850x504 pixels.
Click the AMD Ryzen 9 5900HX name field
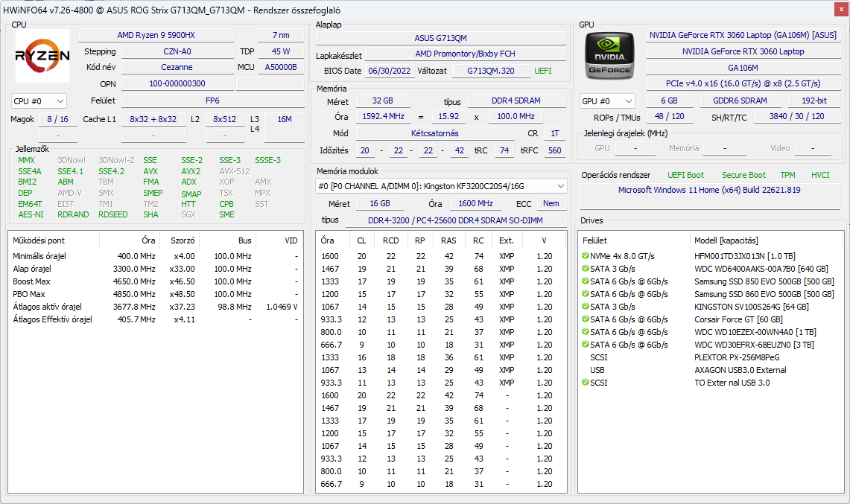(156, 35)
